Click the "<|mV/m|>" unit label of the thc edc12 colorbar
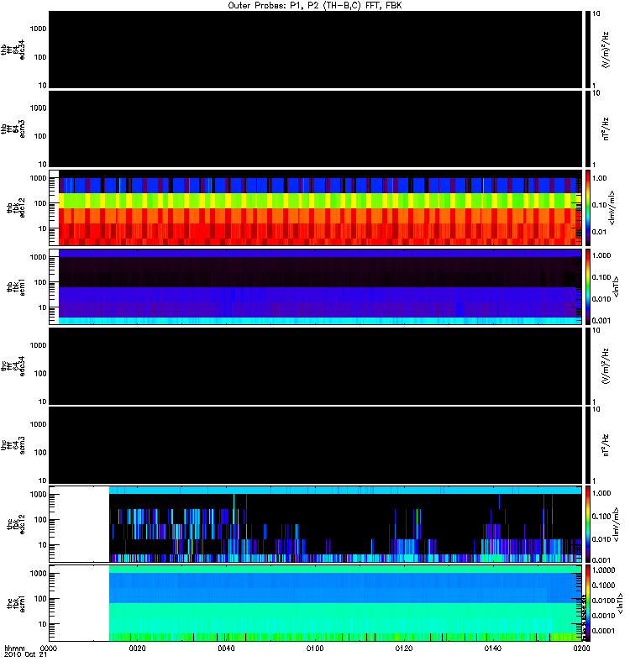Image resolution: width=630 pixels, height=672 pixels. (617, 524)
